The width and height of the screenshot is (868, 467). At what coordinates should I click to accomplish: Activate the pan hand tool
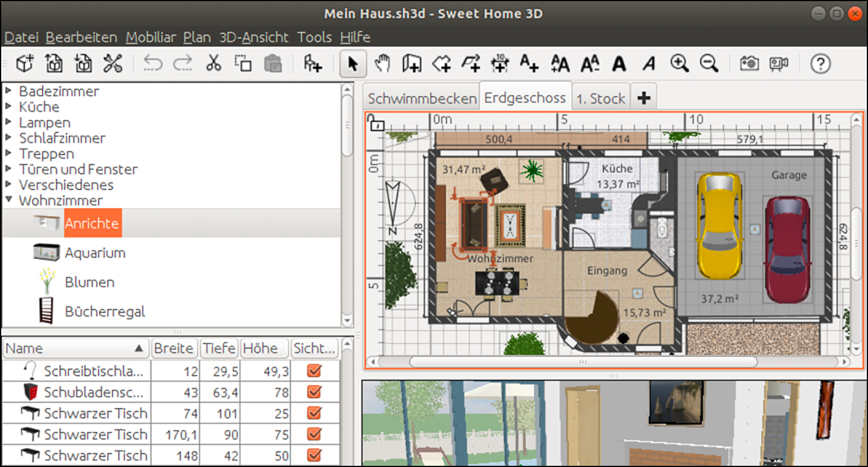(382, 64)
